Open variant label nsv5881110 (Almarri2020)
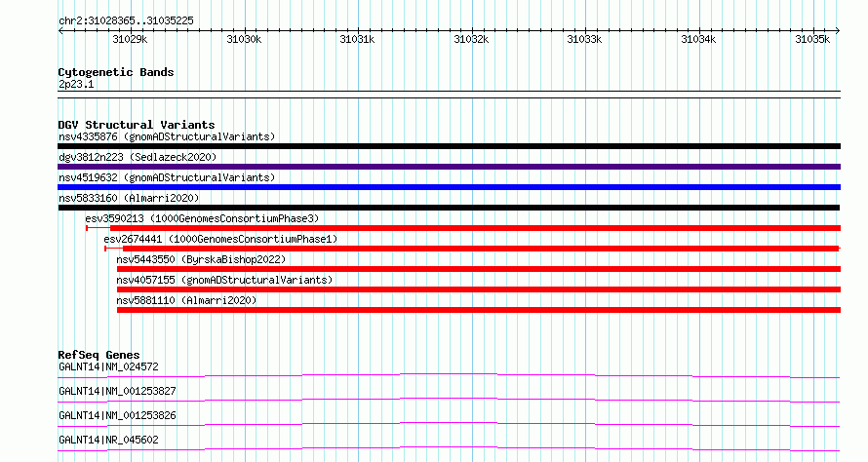This screenshot has width=868, height=462. pyautogui.click(x=186, y=300)
